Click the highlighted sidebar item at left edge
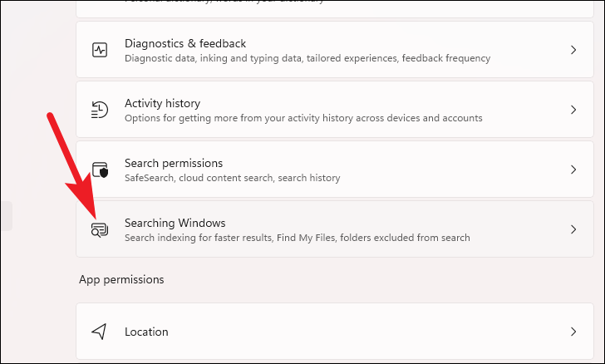605x364 pixels. (x=7, y=216)
